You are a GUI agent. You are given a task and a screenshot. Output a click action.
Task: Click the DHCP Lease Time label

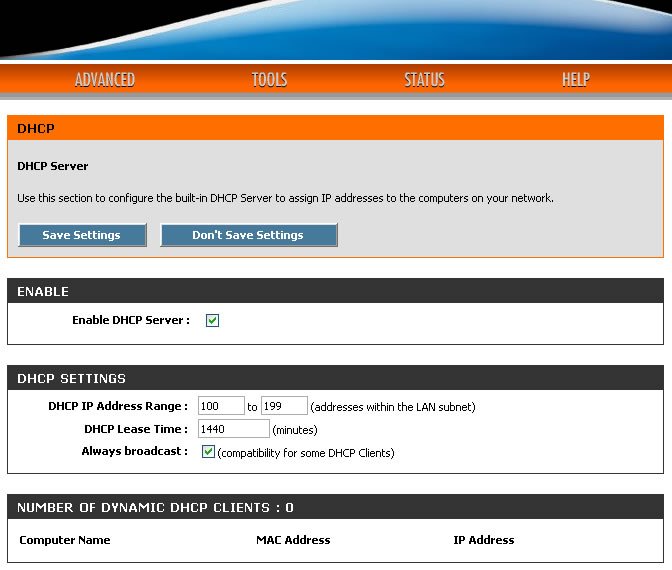point(136,429)
